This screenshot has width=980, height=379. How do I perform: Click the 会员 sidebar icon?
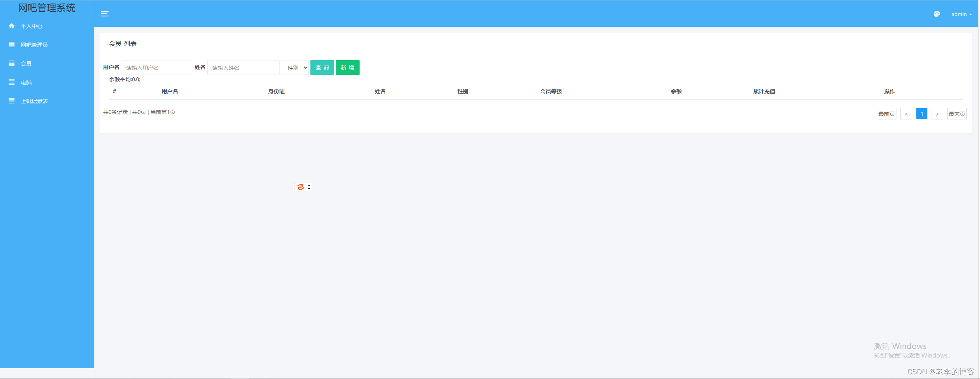click(x=11, y=63)
